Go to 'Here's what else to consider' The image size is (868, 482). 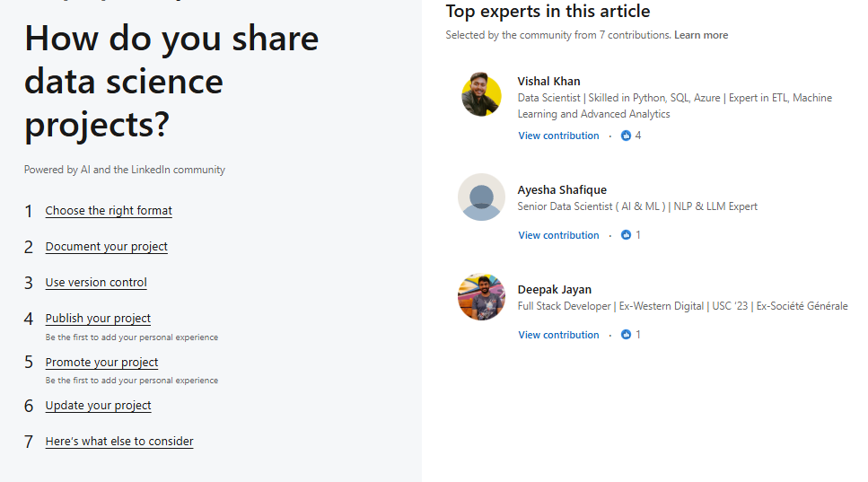pos(119,442)
